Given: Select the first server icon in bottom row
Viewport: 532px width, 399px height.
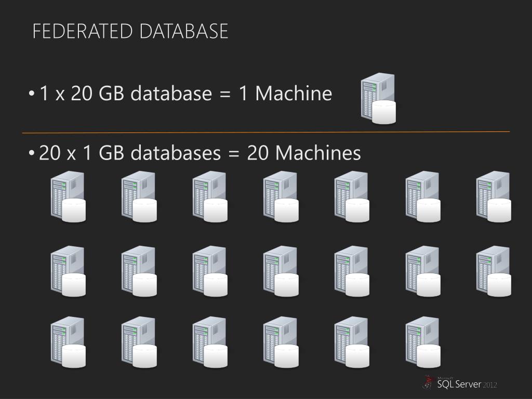Looking at the screenshot, I should [68, 342].
